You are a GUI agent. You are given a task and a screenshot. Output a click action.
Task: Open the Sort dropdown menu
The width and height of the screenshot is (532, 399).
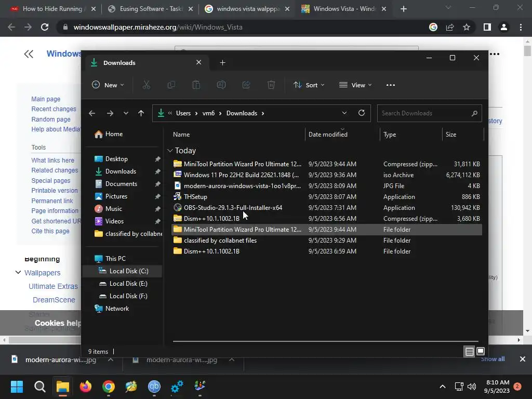tap(309, 85)
